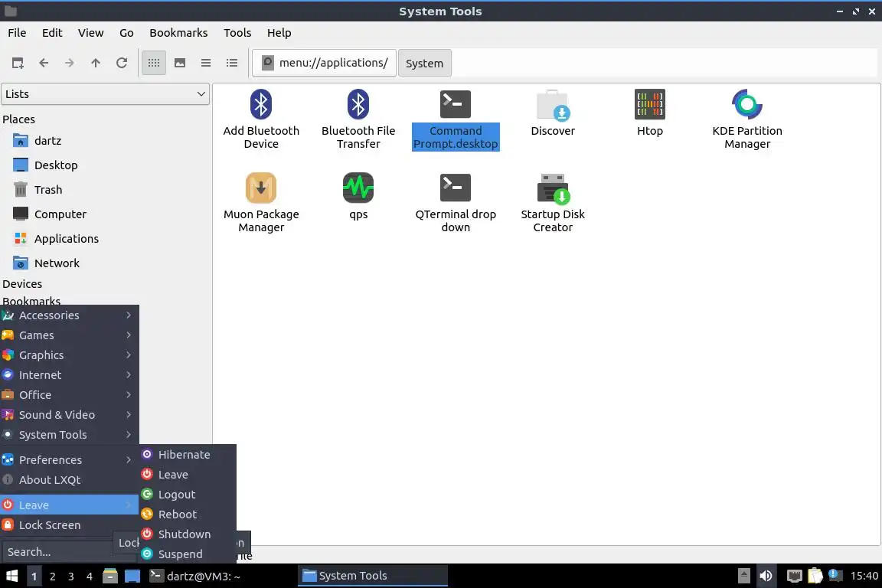Viewport: 882px width, 588px height.
Task: Choose Suspend from Leave submenu
Action: pyautogui.click(x=188, y=554)
